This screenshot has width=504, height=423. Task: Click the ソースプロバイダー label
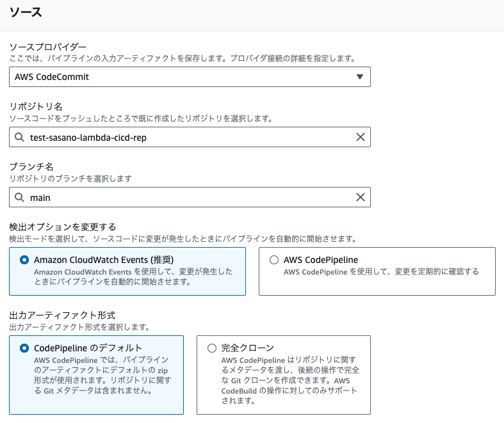[48, 47]
